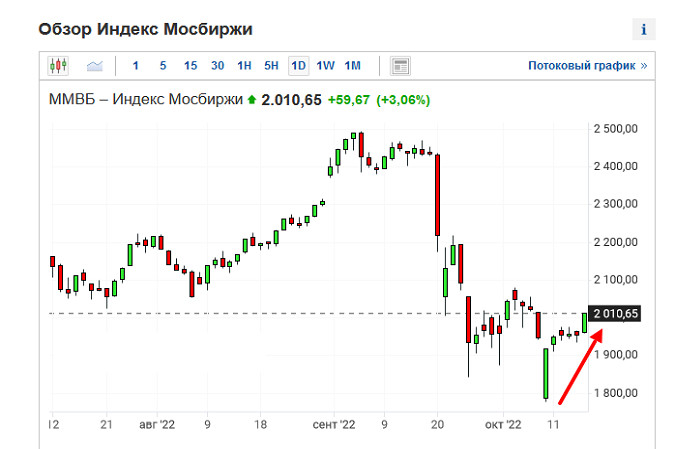Viewport: 675px width, 449px height.
Task: Click the 2 200,00 price axis label
Action: pos(616,242)
